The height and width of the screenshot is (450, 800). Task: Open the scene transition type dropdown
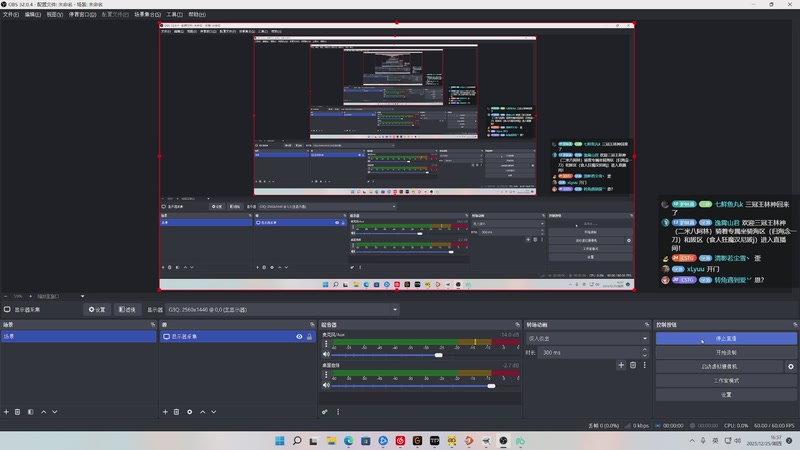point(587,338)
